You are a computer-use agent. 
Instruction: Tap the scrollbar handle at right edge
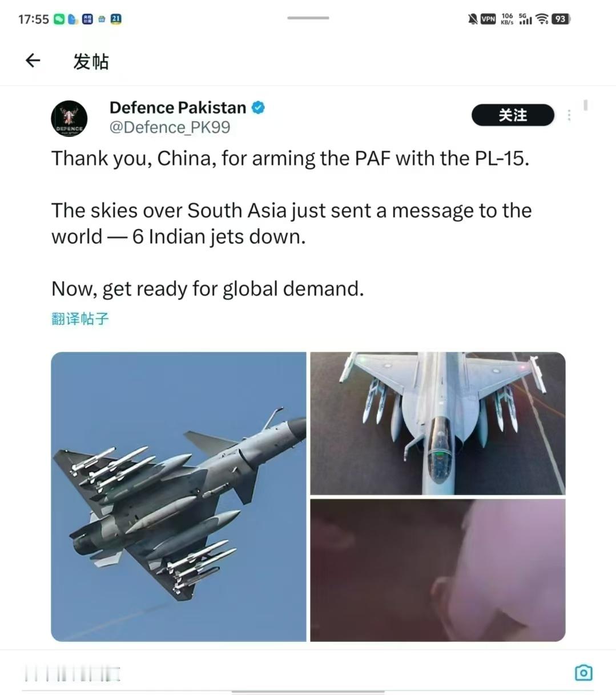coord(586,105)
